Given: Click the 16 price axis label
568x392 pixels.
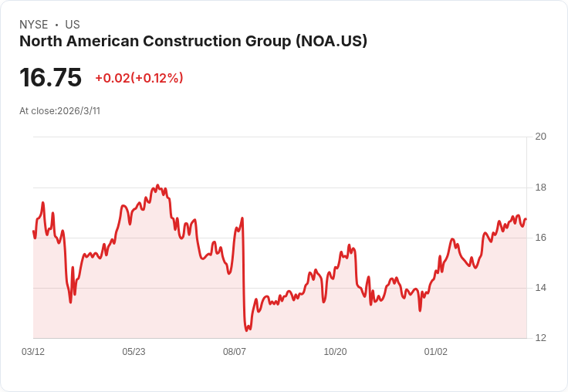Looking at the screenshot, I should [541, 238].
